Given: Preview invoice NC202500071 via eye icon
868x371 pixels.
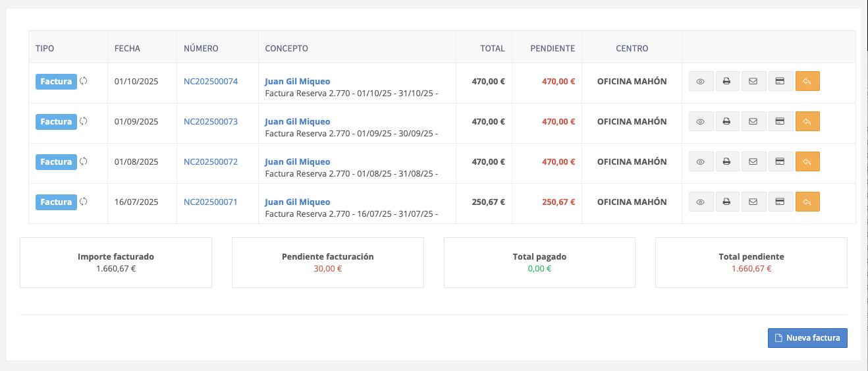Looking at the screenshot, I should pyautogui.click(x=701, y=202).
